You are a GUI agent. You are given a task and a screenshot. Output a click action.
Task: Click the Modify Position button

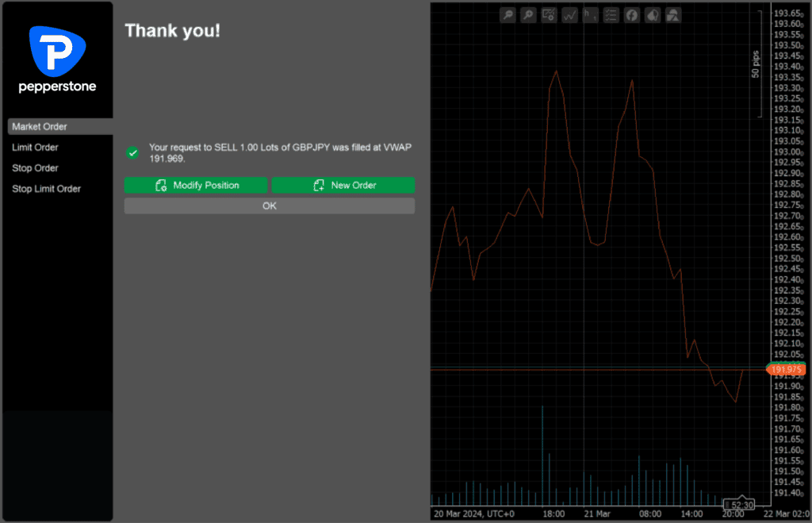click(x=197, y=185)
